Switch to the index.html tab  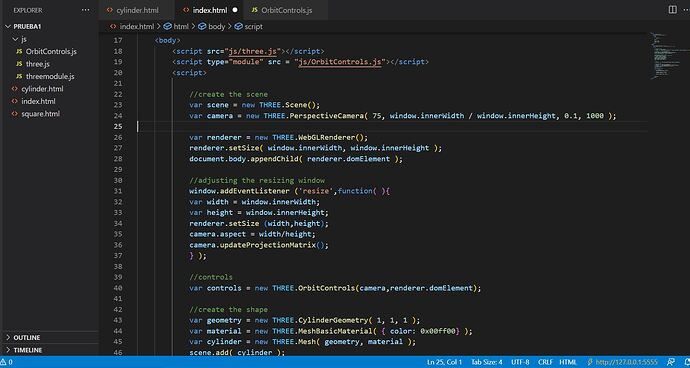[210, 10]
